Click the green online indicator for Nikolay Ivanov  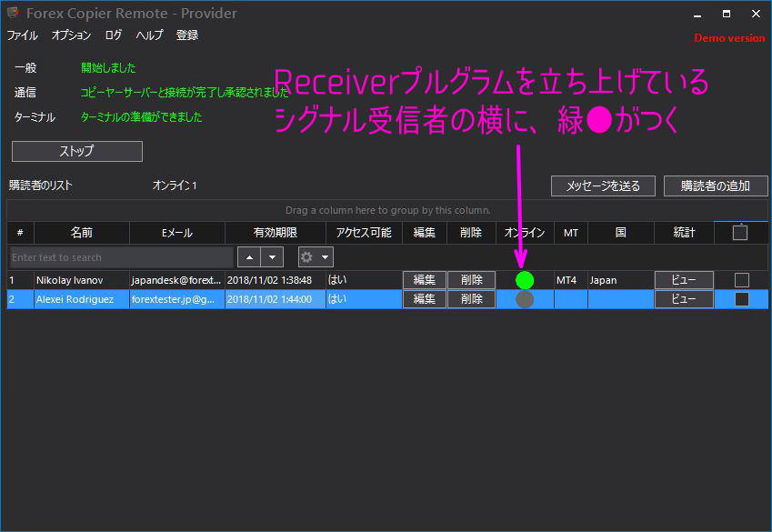(524, 280)
